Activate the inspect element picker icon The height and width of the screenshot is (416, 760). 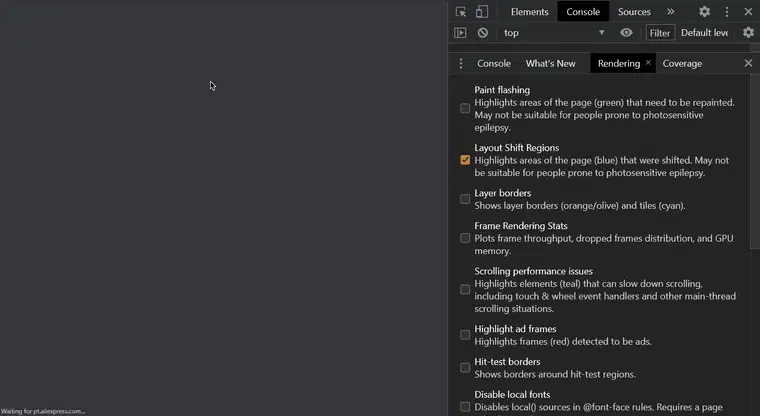(460, 12)
